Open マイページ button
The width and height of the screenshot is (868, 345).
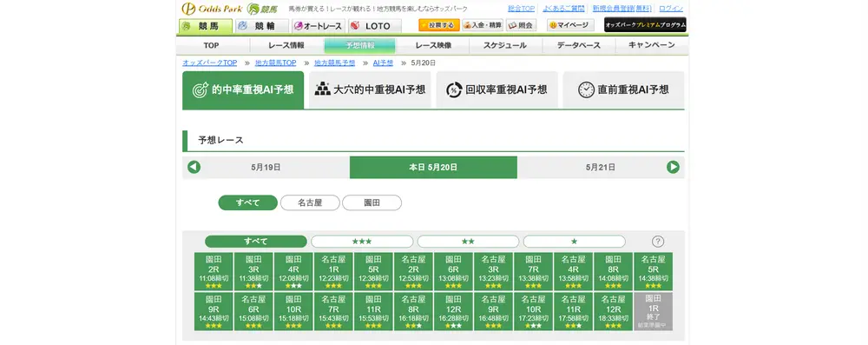[570, 25]
